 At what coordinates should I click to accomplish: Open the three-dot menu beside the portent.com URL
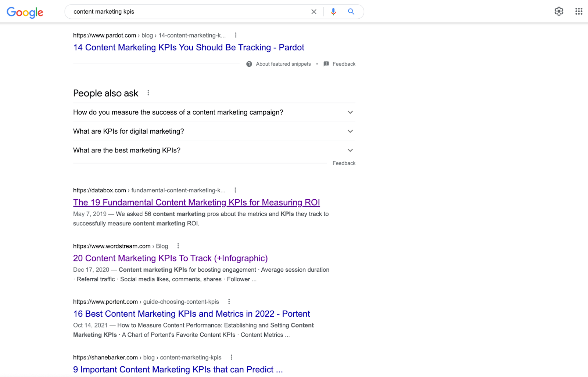coord(229,301)
